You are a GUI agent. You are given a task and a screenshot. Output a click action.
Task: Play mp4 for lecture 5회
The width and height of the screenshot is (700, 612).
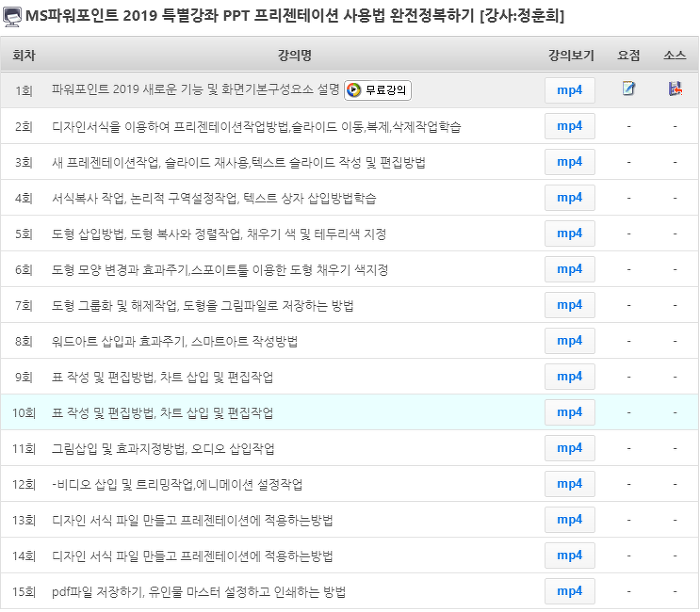click(570, 233)
